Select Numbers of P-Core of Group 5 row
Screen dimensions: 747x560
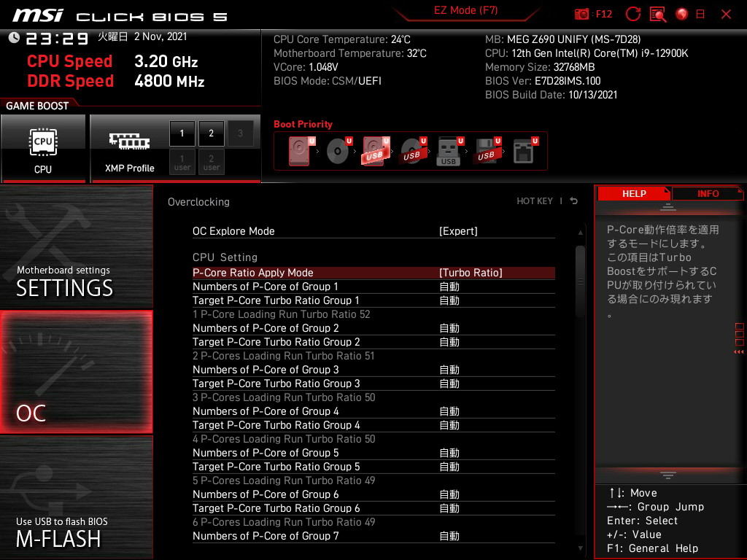(x=373, y=452)
